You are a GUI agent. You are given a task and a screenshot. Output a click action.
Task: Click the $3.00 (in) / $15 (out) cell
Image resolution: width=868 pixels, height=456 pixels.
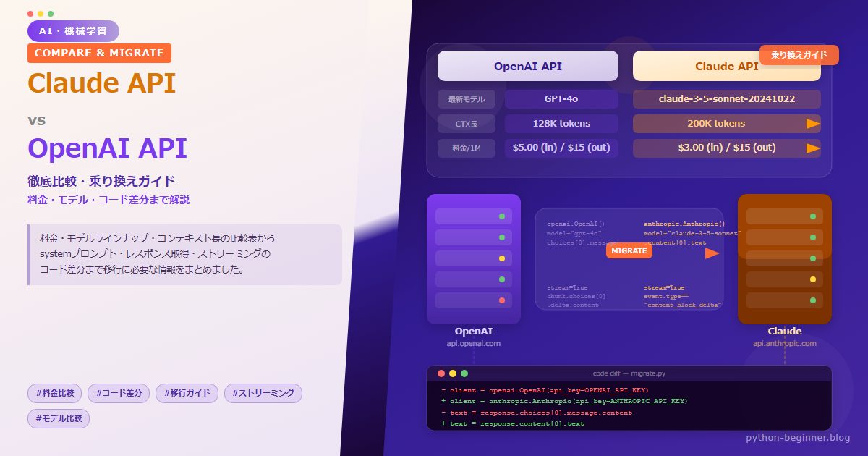pos(727,148)
